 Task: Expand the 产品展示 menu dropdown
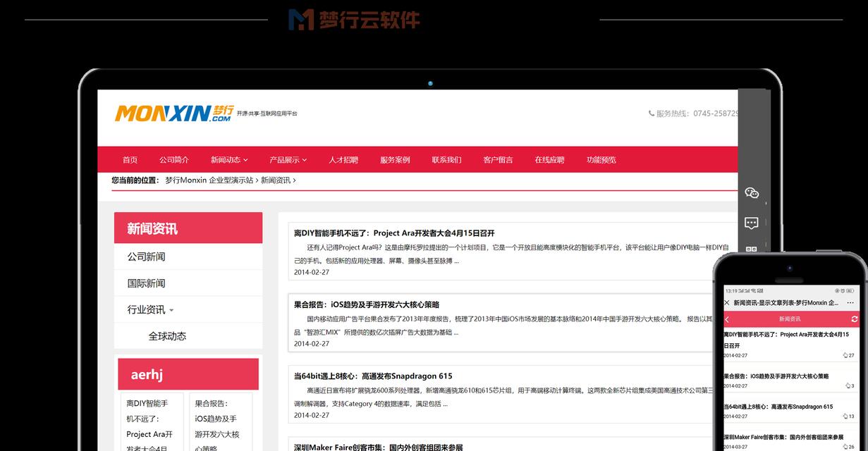288,160
